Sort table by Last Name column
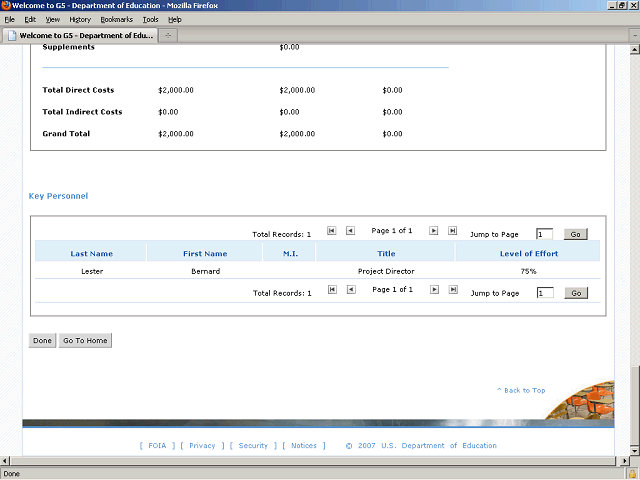The width and height of the screenshot is (640, 480). point(91,254)
